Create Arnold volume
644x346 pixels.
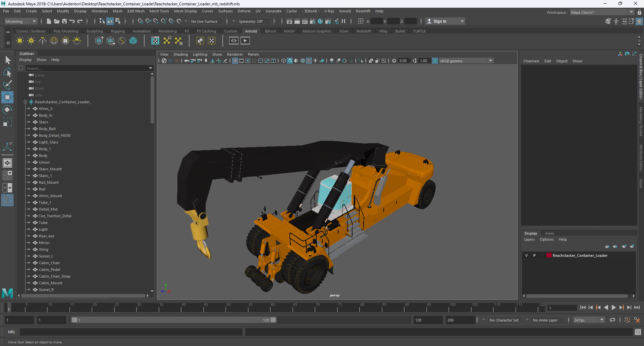click(x=133, y=41)
